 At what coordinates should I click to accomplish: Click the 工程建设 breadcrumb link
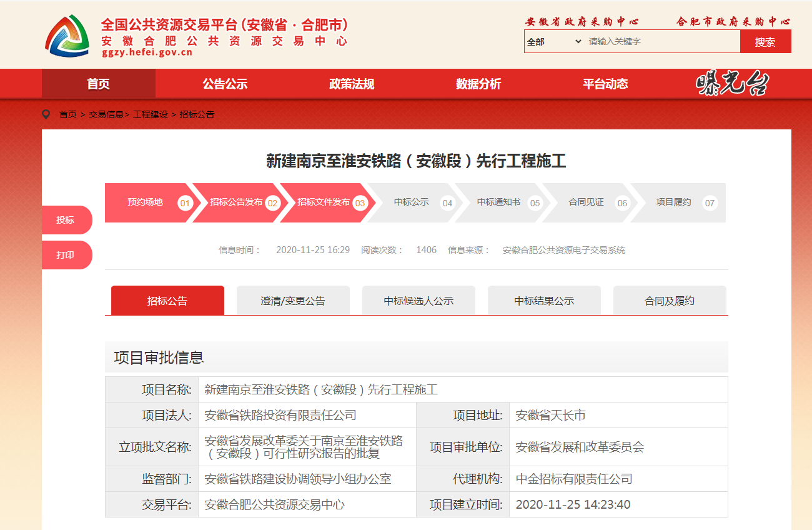click(x=150, y=115)
